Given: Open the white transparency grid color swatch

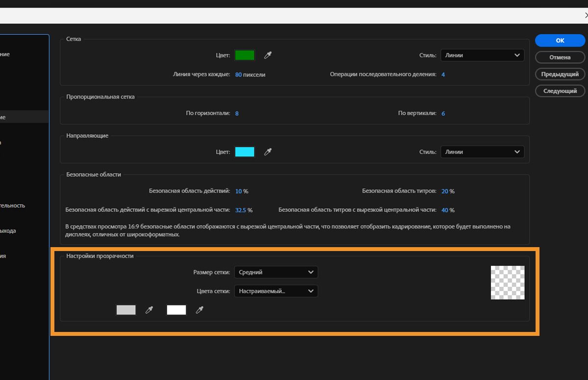Looking at the screenshot, I should (x=176, y=310).
